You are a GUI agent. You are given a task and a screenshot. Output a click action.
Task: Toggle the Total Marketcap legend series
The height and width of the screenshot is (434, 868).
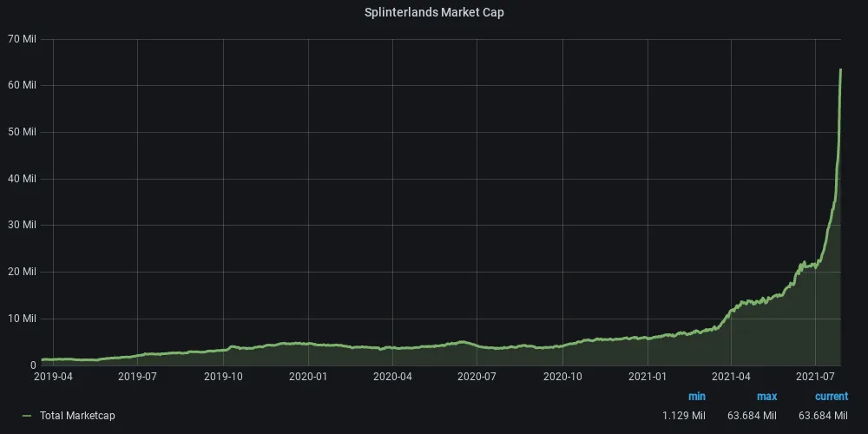(x=77, y=415)
